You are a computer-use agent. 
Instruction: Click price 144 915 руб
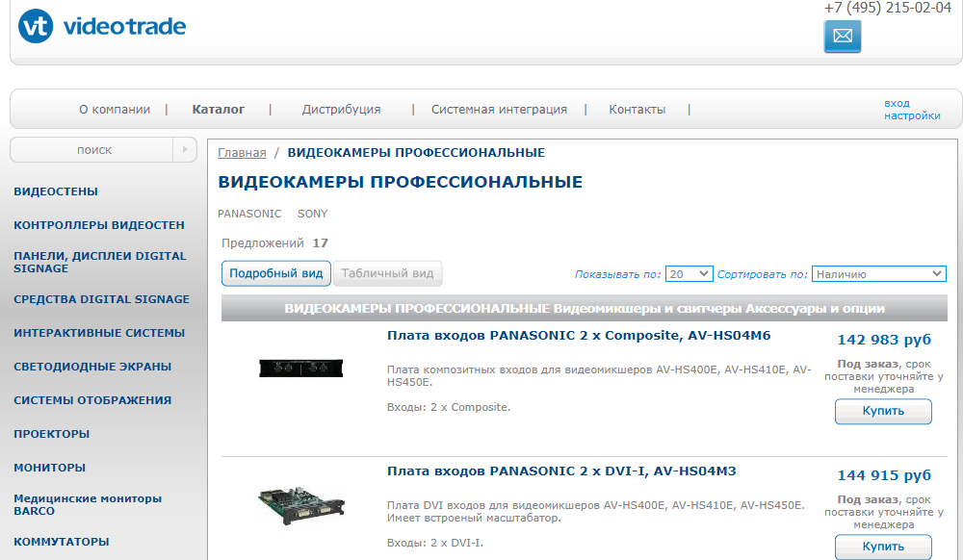(x=884, y=474)
